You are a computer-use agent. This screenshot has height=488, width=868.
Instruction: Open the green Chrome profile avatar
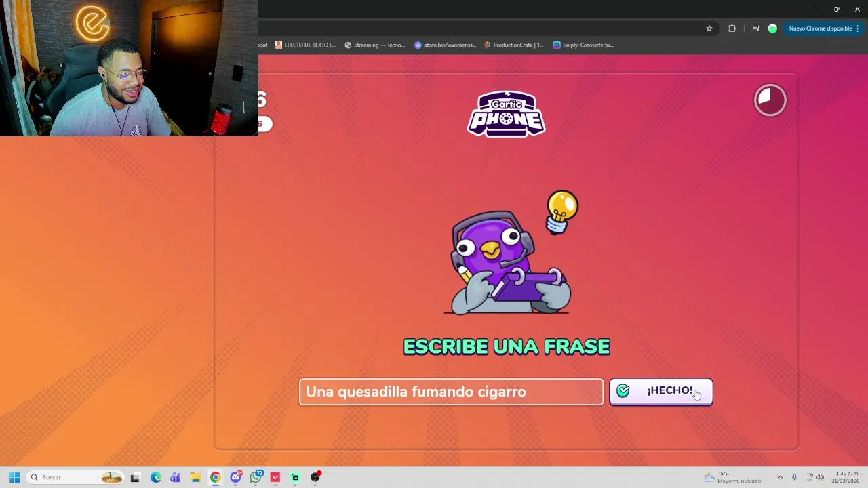[772, 28]
